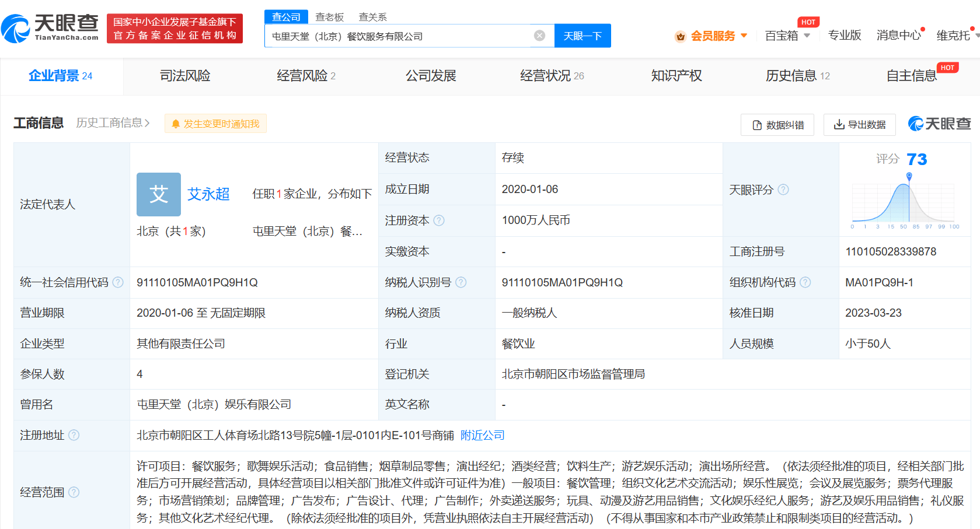
Task: Open the 自主信息 tab
Action: pos(912,76)
